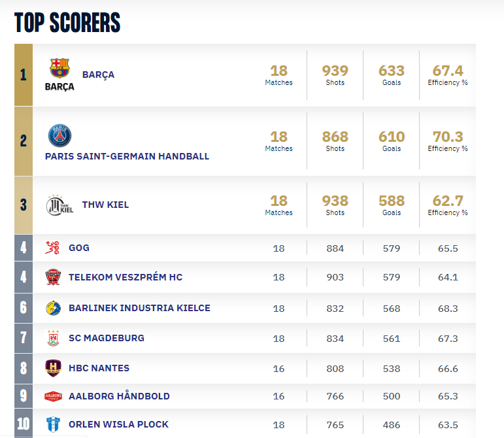The width and height of the screenshot is (504, 438).
Task: Click the Paris Saint-Germain circular logo
Action: coord(59,136)
